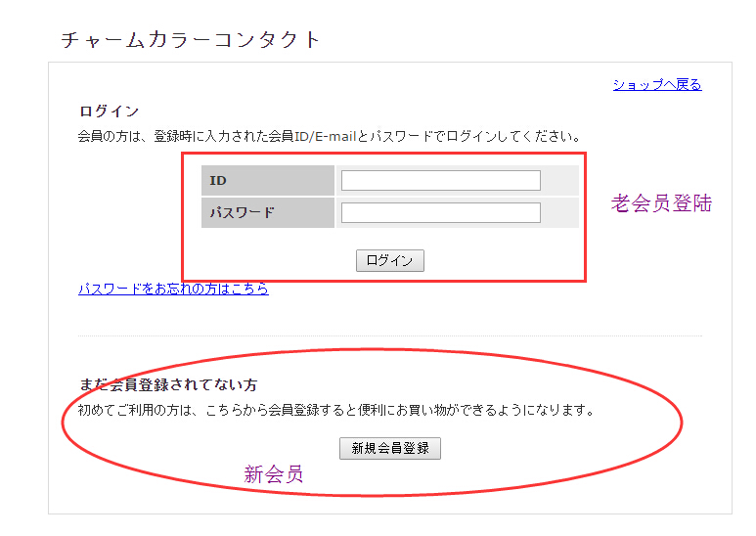The image size is (756, 536).
Task: Open the パスワードをお忘れの方はこちら link
Action: (x=173, y=290)
